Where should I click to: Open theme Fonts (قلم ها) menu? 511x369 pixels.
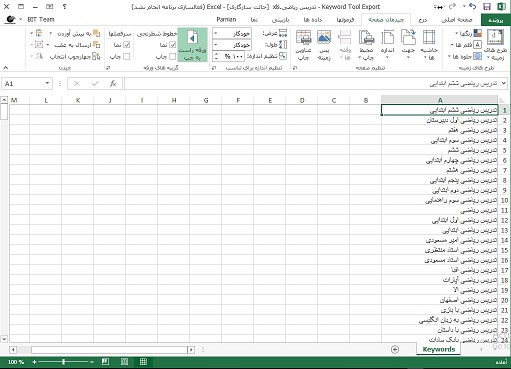466,45
